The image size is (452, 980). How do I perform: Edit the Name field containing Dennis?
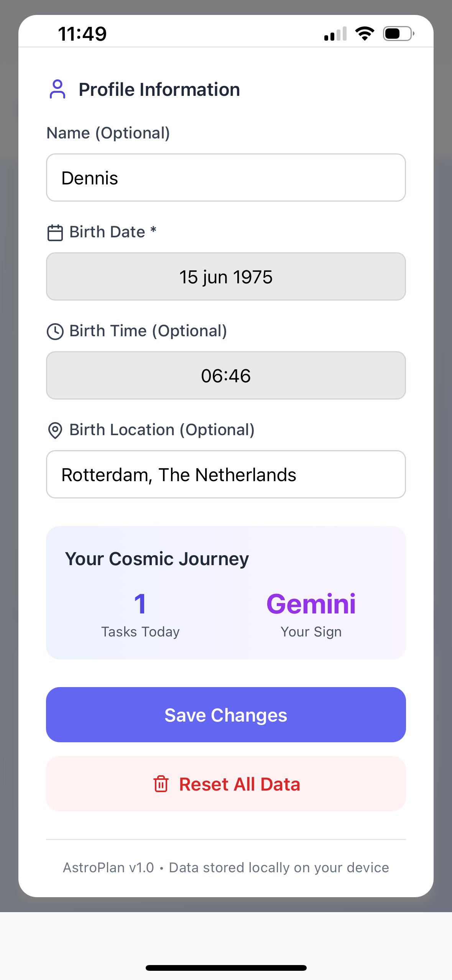(226, 178)
